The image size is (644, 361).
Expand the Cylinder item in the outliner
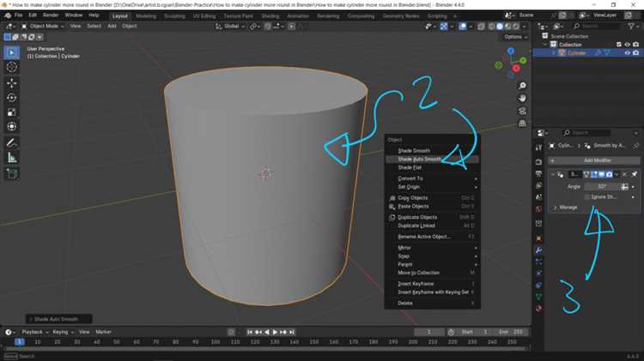553,53
